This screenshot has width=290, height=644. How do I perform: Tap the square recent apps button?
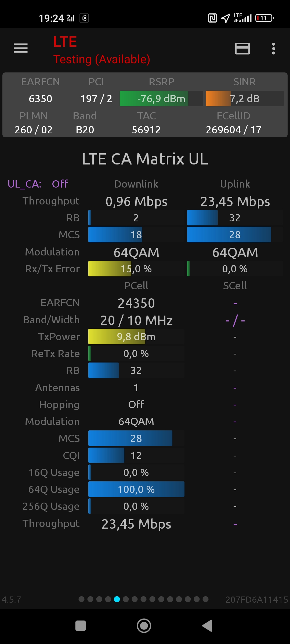coord(81,626)
